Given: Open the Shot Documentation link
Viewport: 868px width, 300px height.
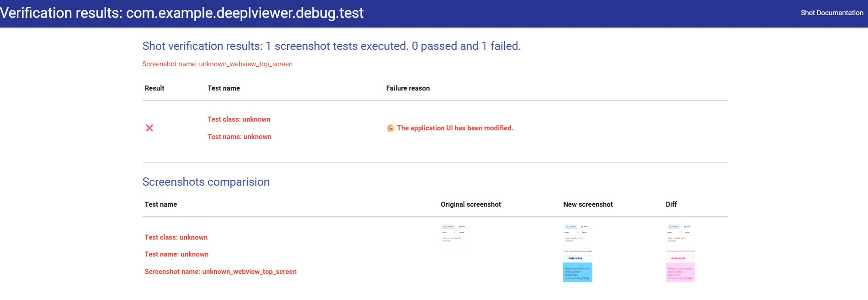Looking at the screenshot, I should coord(831,13).
